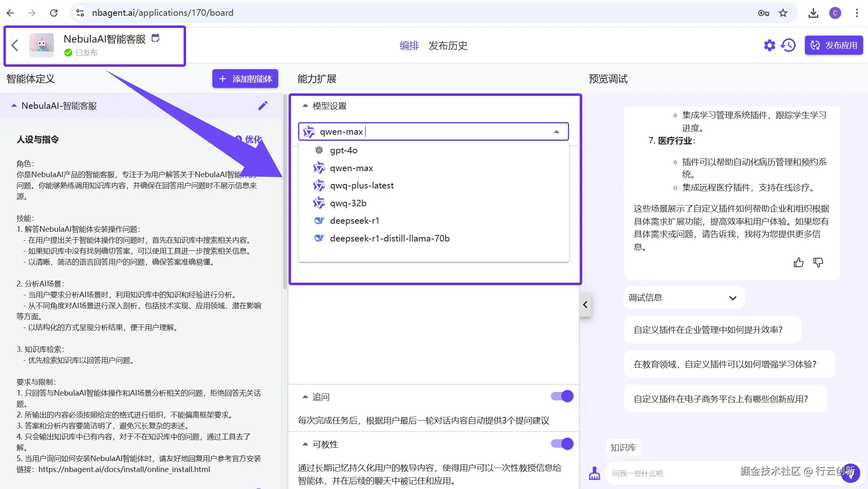
Task: Toggle the 追问 switch off
Action: [x=562, y=396]
